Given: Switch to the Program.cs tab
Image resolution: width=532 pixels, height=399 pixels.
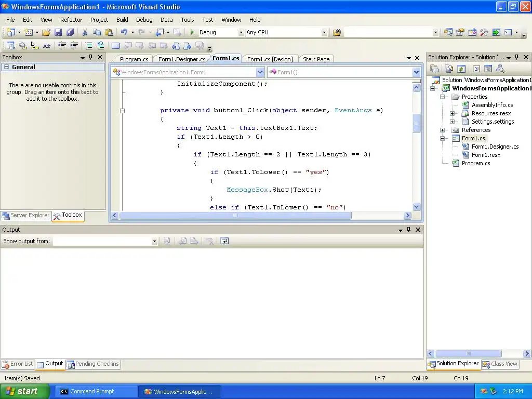Looking at the screenshot, I should (x=134, y=59).
